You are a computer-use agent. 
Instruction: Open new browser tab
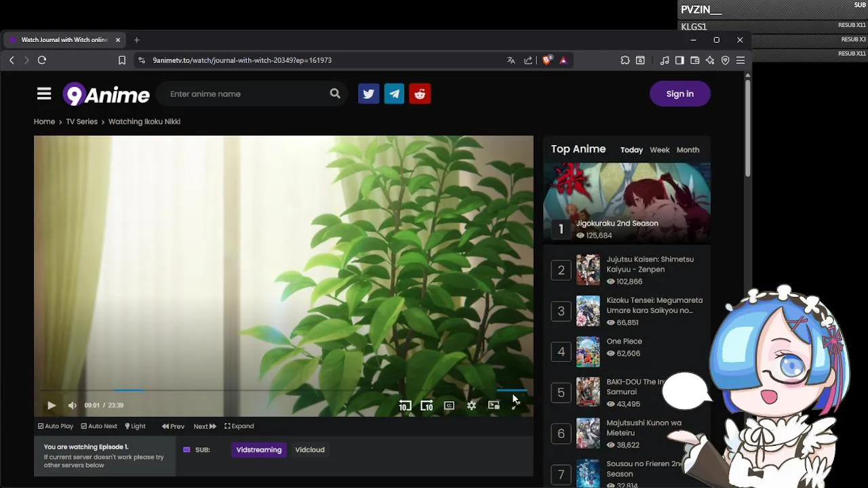[136, 40]
